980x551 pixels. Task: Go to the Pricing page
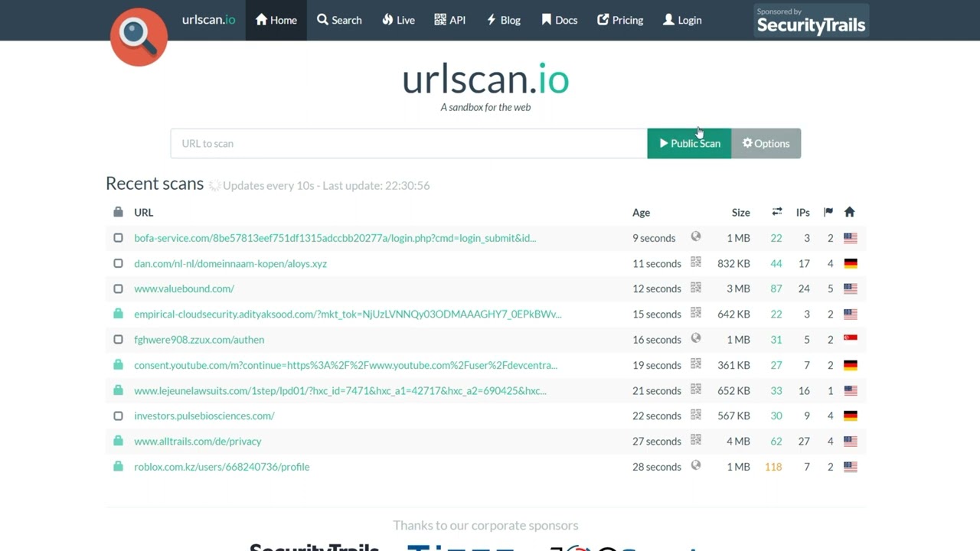click(x=620, y=20)
